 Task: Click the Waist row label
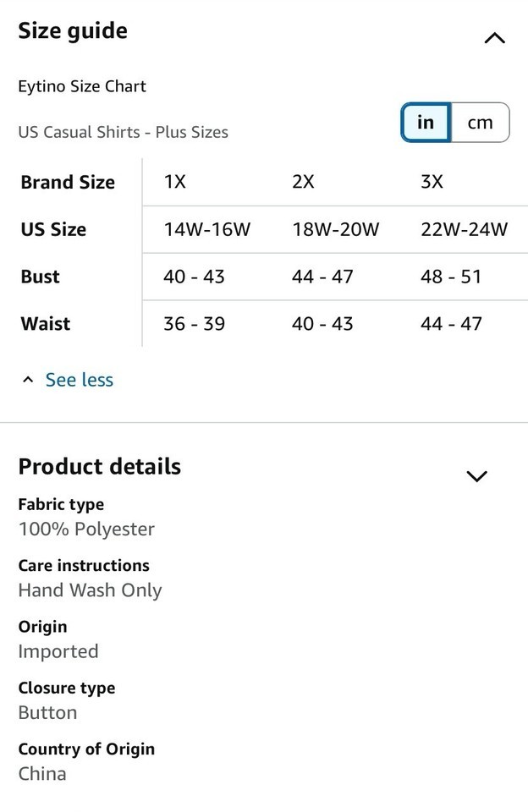[46, 324]
